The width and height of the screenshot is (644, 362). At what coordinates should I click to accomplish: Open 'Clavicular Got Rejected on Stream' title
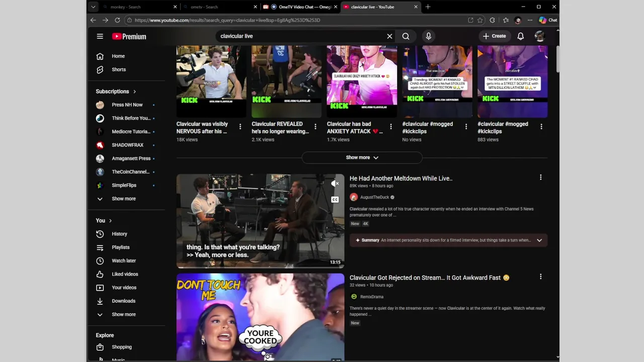pos(430,278)
